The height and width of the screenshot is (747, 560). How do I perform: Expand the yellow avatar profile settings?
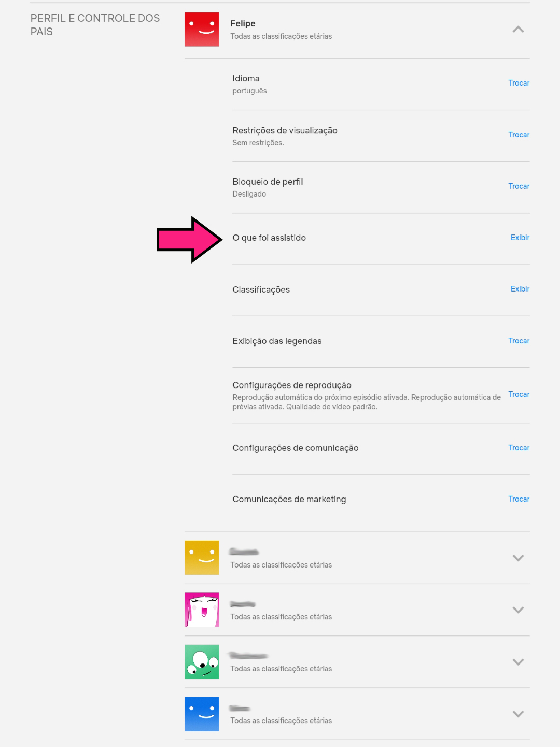[517, 558]
